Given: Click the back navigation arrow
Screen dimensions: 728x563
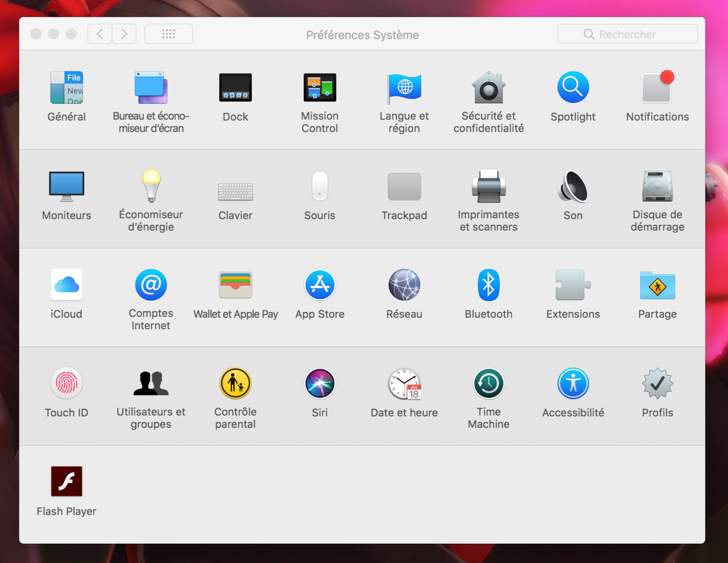Looking at the screenshot, I should tap(100, 34).
